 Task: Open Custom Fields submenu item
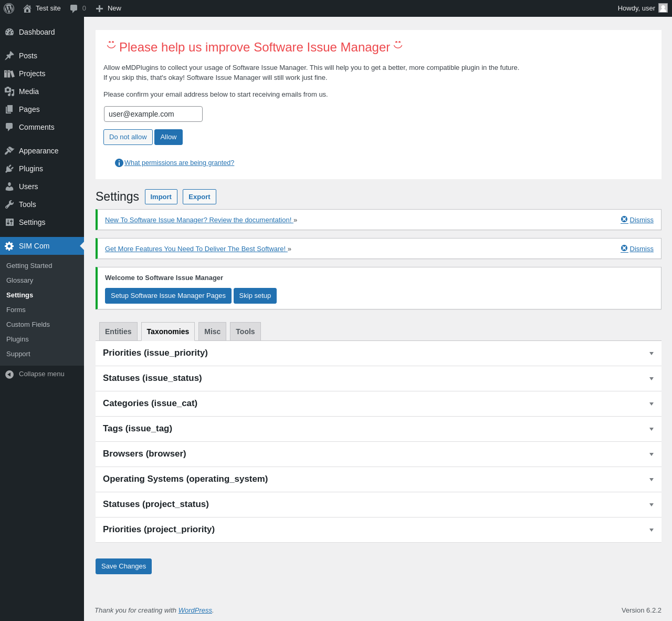tap(28, 325)
